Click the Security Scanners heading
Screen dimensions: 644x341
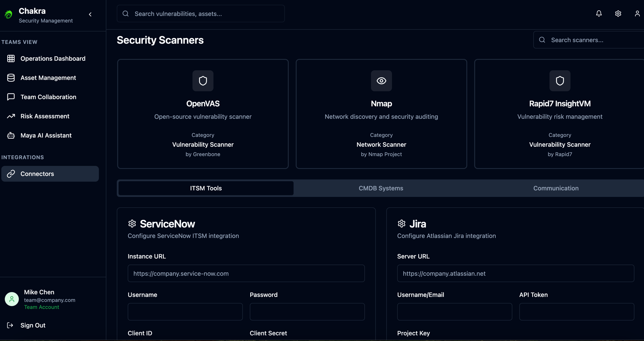click(160, 40)
